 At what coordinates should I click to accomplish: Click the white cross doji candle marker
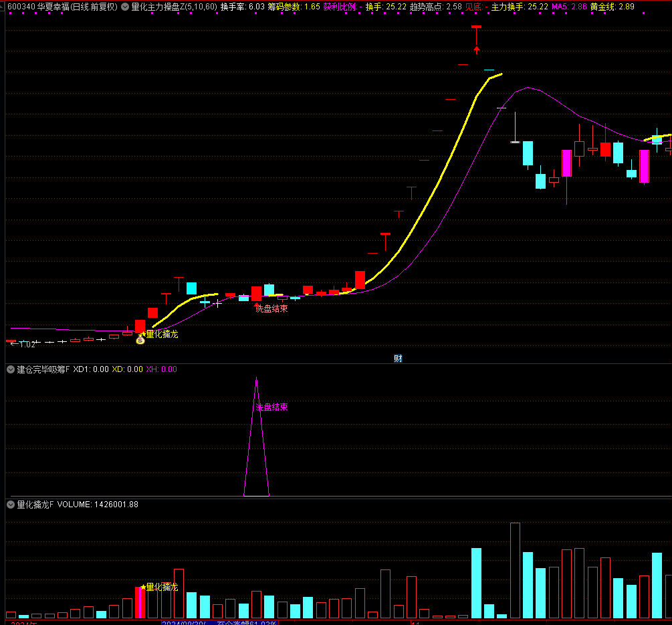[217, 303]
